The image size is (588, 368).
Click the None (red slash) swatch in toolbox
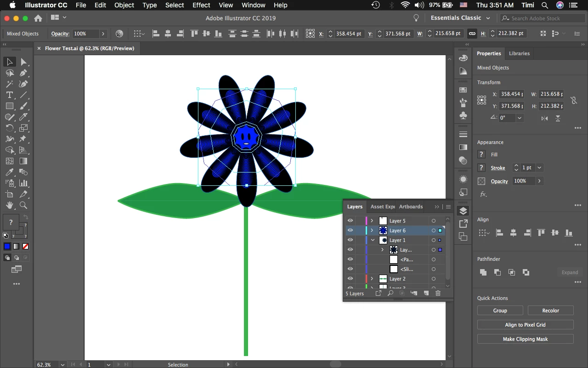pos(25,247)
